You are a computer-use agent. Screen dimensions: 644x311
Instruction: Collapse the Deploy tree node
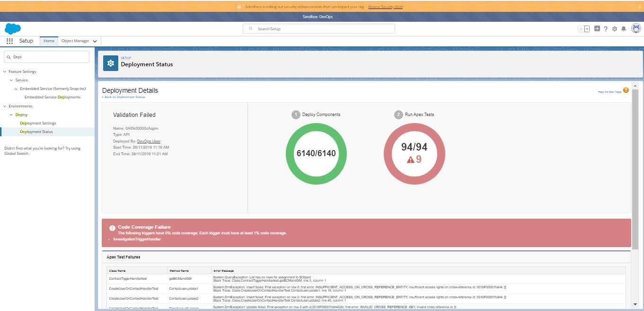(x=11, y=115)
